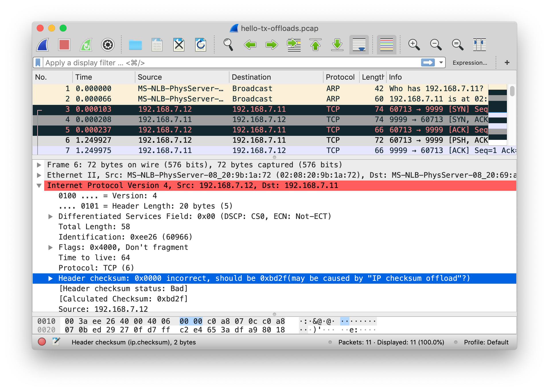Expand the Ethernet II section
This screenshot has height=392, width=549.
[x=39, y=175]
